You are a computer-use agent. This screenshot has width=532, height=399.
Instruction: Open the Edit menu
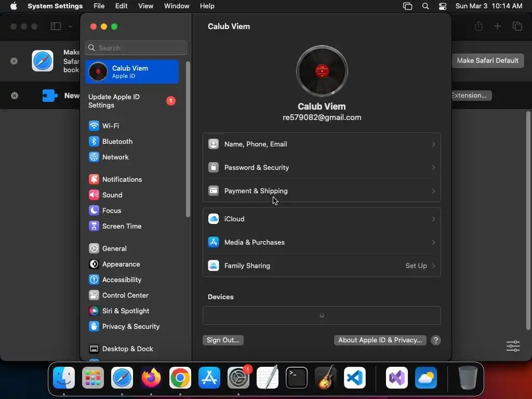click(x=121, y=6)
